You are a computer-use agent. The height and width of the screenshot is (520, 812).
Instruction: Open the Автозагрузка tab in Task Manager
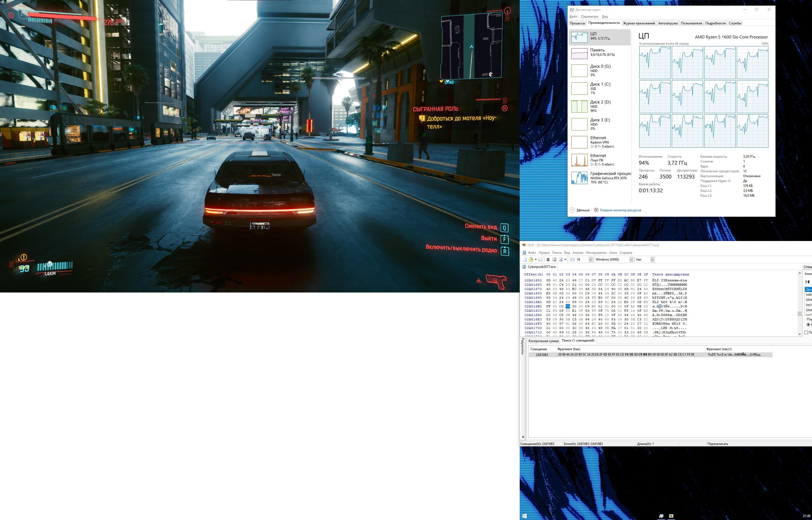click(x=668, y=23)
